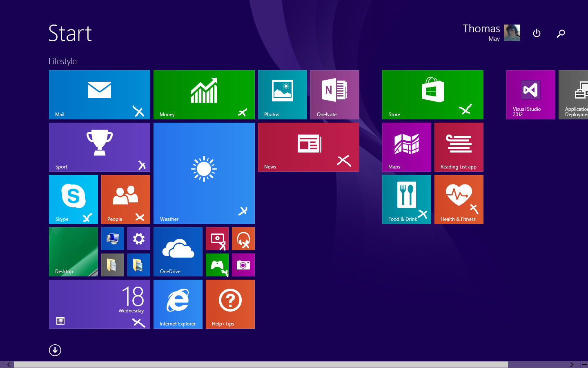Launch Internet Explorer tile

click(x=178, y=304)
